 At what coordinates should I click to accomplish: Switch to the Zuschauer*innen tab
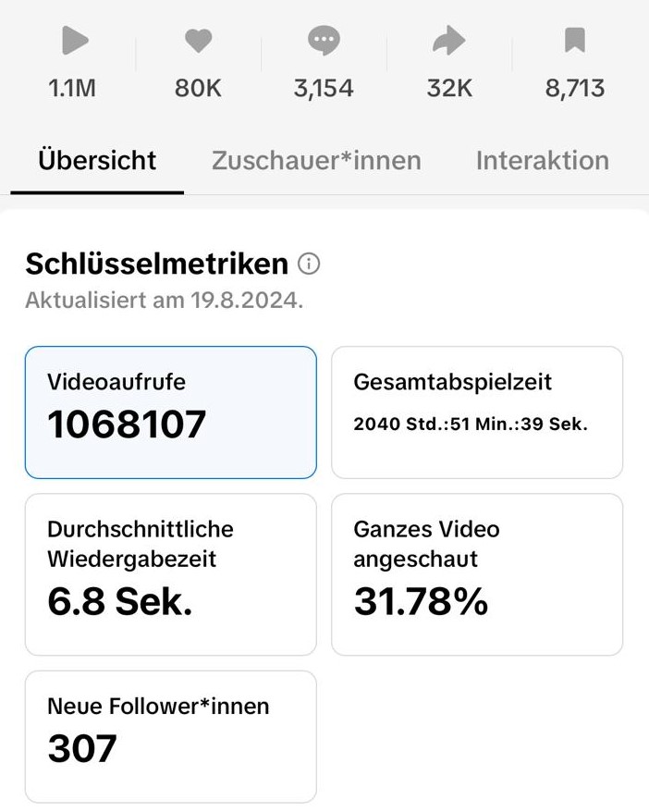[316, 160]
